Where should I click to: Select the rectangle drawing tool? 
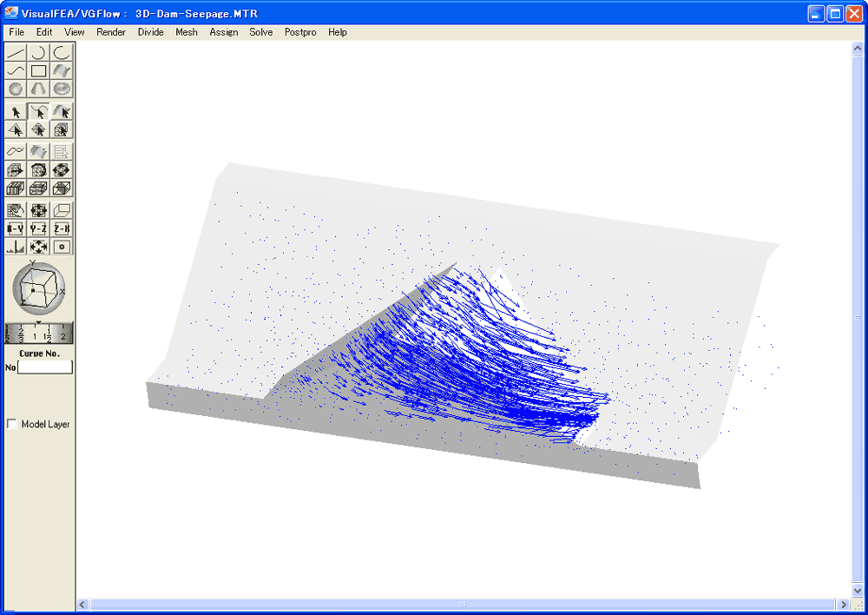38,70
